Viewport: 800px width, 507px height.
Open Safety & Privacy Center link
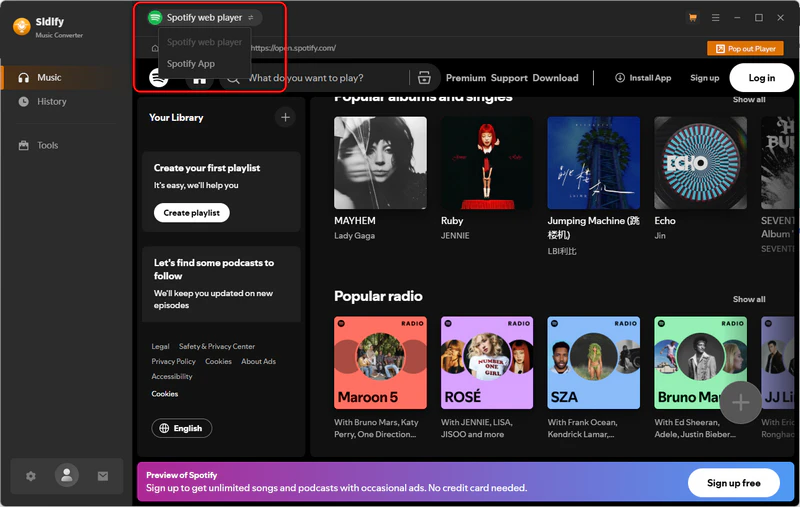click(x=217, y=346)
